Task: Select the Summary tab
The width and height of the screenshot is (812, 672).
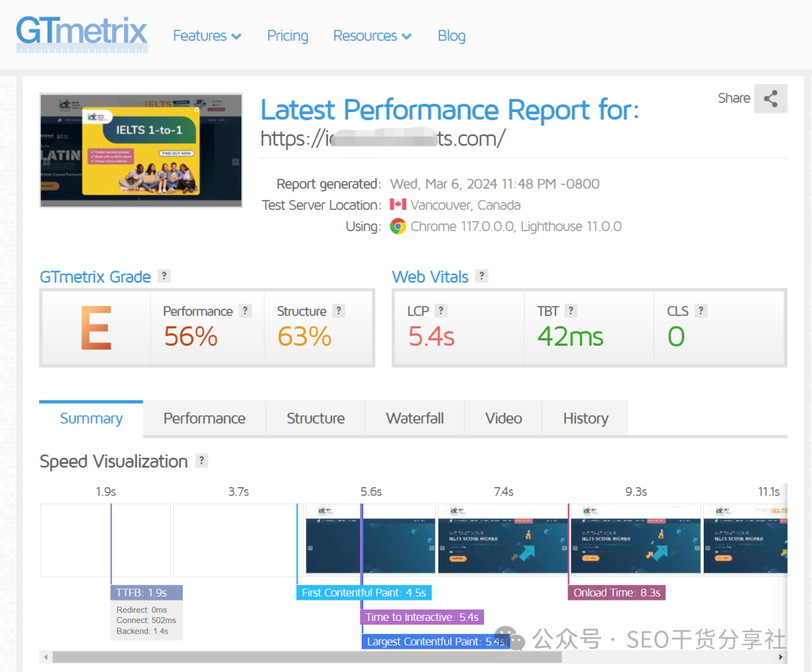Action: [x=91, y=418]
